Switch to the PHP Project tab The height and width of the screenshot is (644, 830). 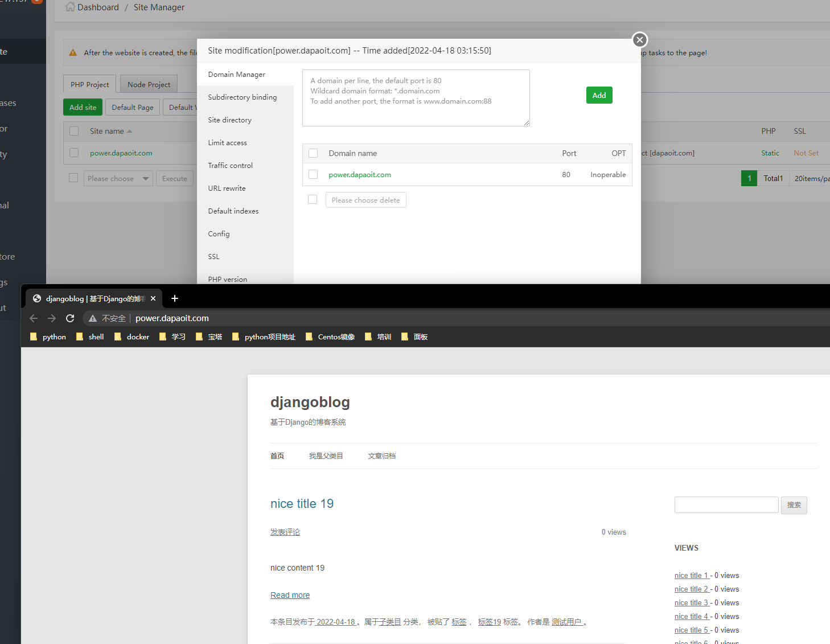(x=90, y=84)
